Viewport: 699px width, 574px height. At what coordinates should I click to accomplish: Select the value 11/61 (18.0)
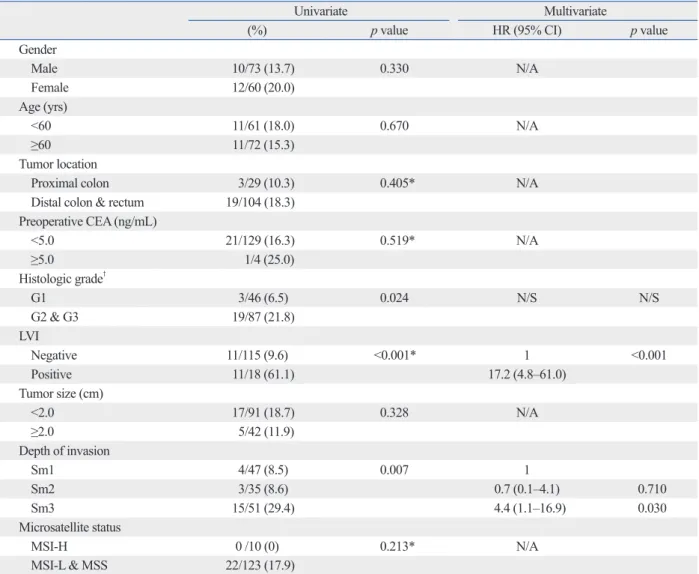point(263,126)
